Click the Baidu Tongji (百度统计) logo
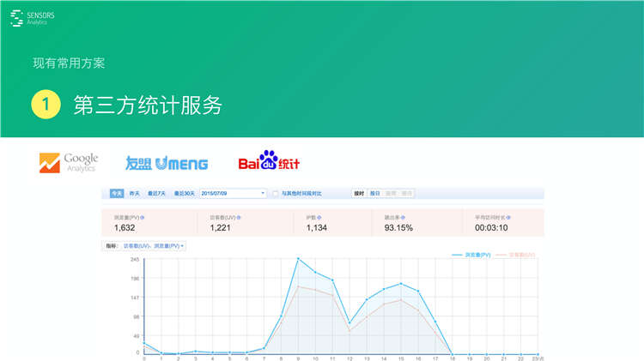 pyautogui.click(x=269, y=162)
